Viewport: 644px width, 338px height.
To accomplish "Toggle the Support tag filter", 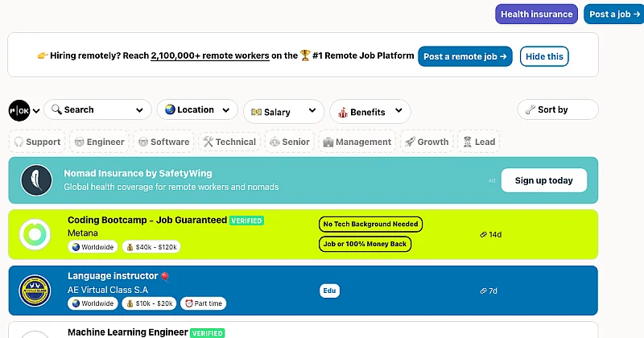I will (x=37, y=142).
